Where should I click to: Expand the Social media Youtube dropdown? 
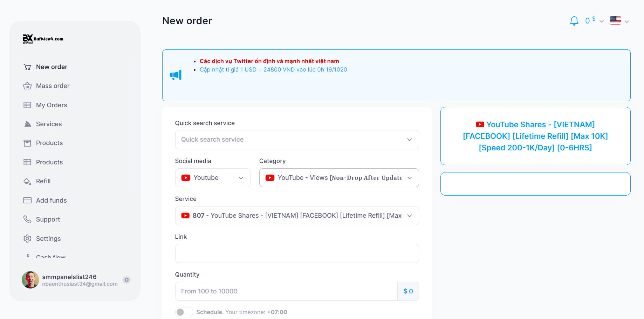pos(213,178)
